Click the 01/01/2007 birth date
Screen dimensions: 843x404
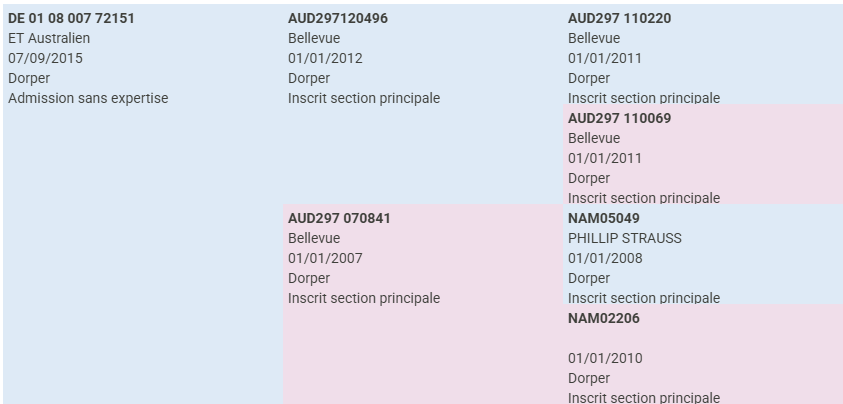pos(325,258)
